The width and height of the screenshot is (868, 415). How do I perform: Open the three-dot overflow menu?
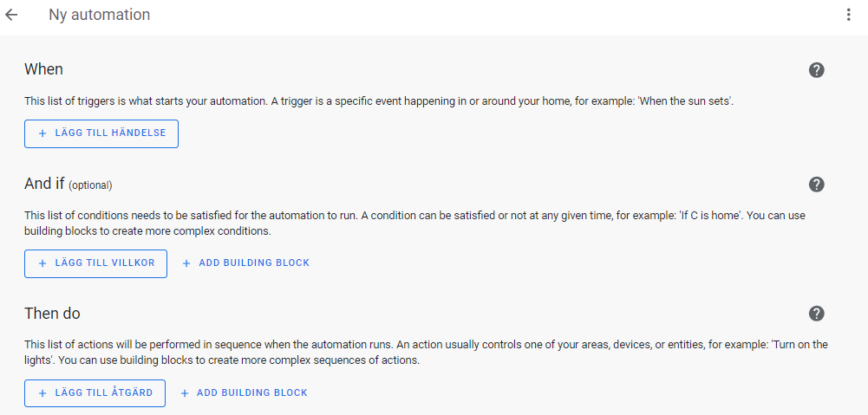point(848,15)
